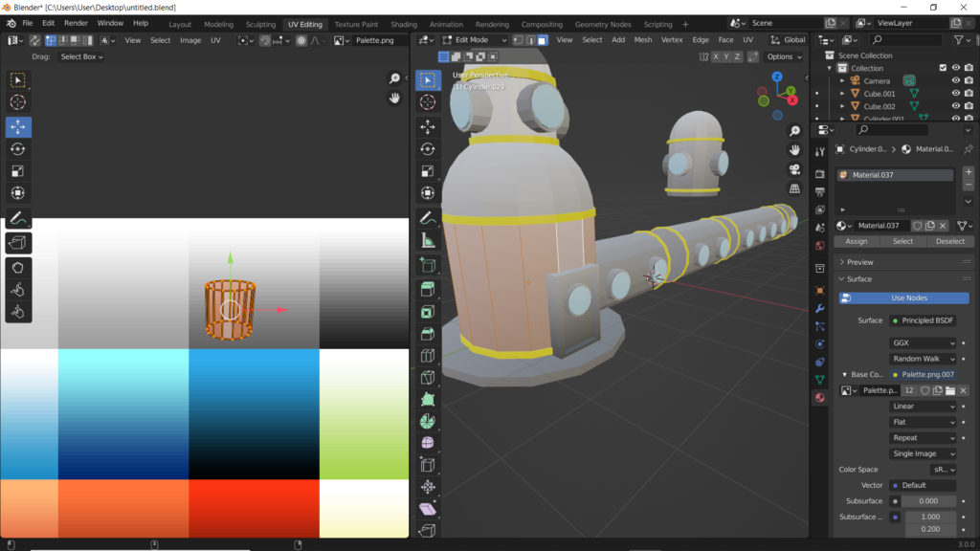Toggle the Collection exclude checkbox
Screen dimensions: 980x551
click(943, 68)
